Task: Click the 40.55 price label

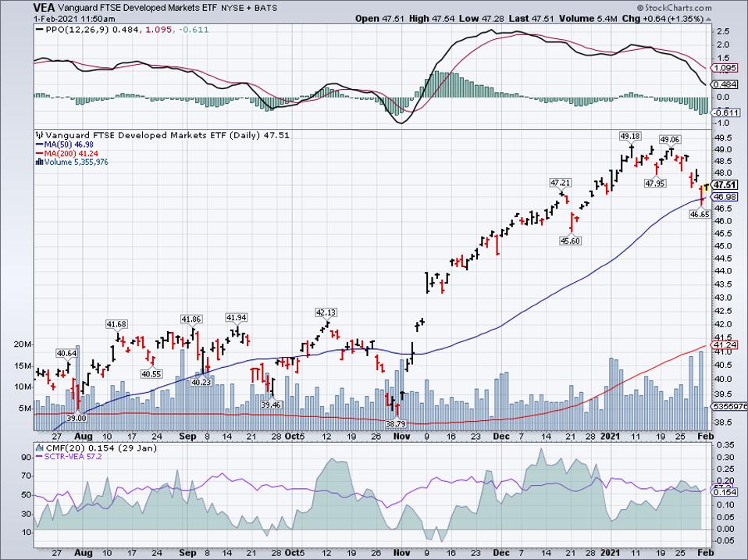Action: pyautogui.click(x=151, y=374)
